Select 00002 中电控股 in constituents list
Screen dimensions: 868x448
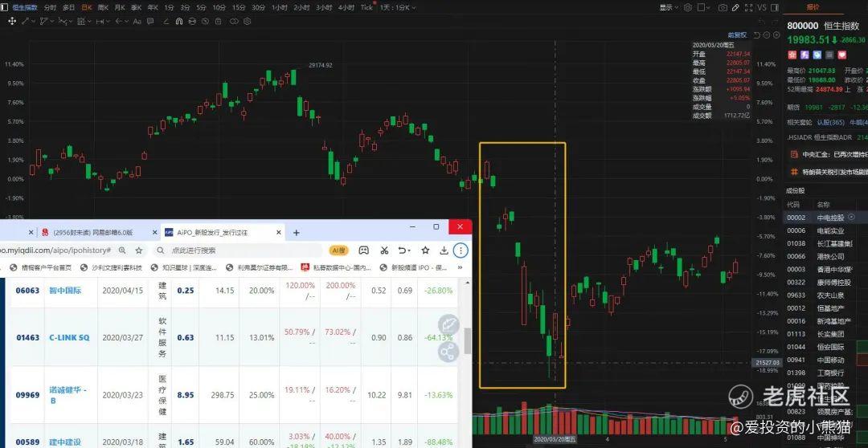coord(825,218)
